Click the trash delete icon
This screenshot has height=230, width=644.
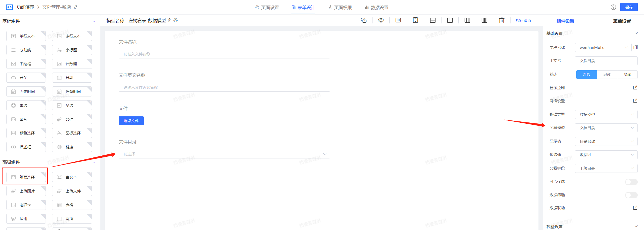tap(502, 20)
